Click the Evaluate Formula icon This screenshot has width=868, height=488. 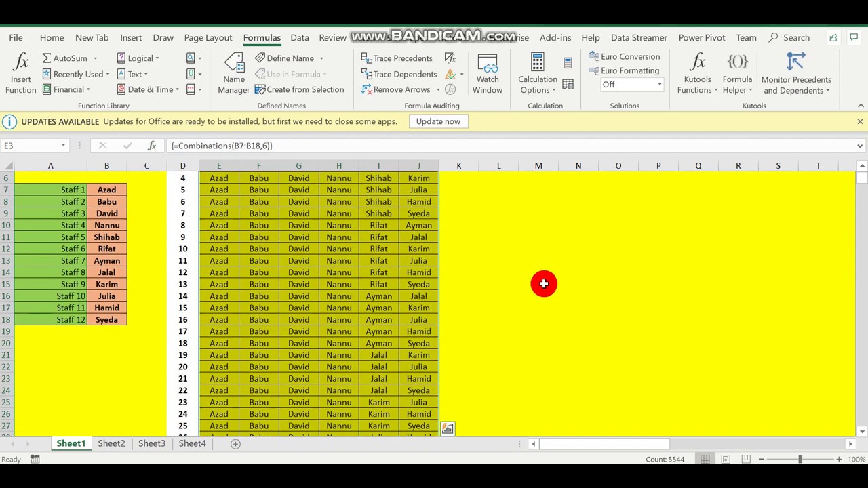coord(450,89)
